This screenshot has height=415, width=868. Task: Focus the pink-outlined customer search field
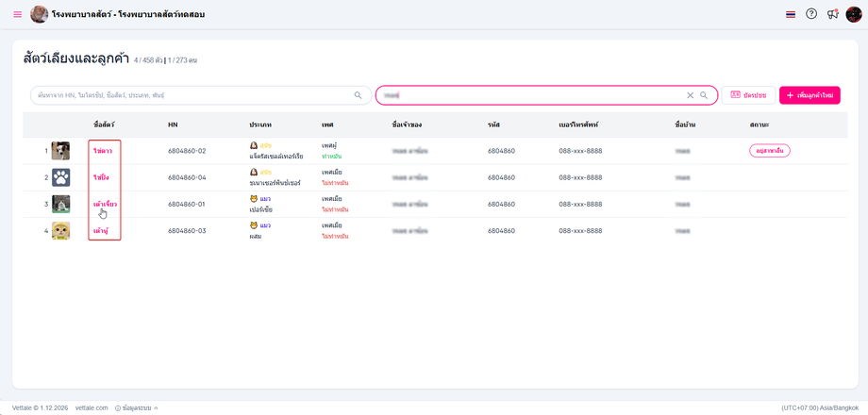547,95
